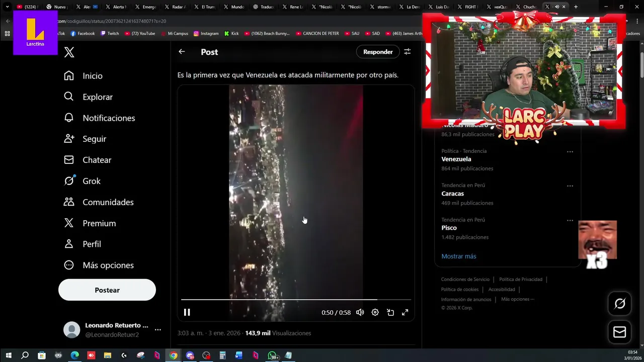Switch to the Traducc browser tab

[x=265, y=7]
